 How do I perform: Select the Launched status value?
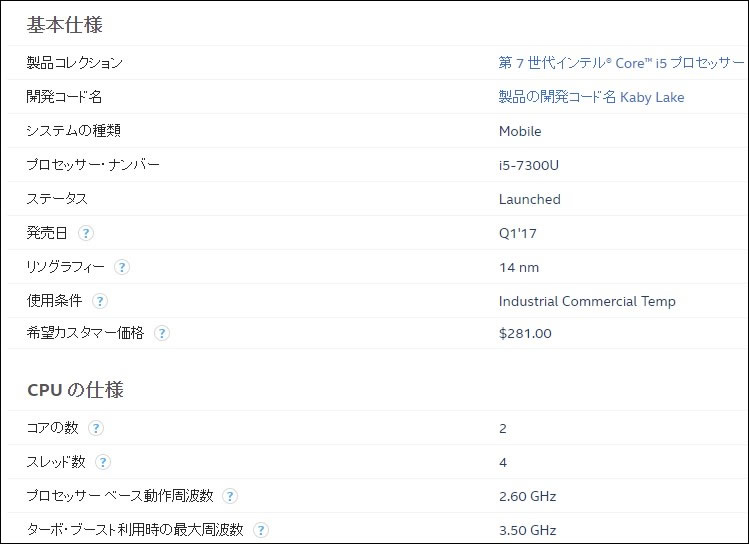tap(529, 199)
